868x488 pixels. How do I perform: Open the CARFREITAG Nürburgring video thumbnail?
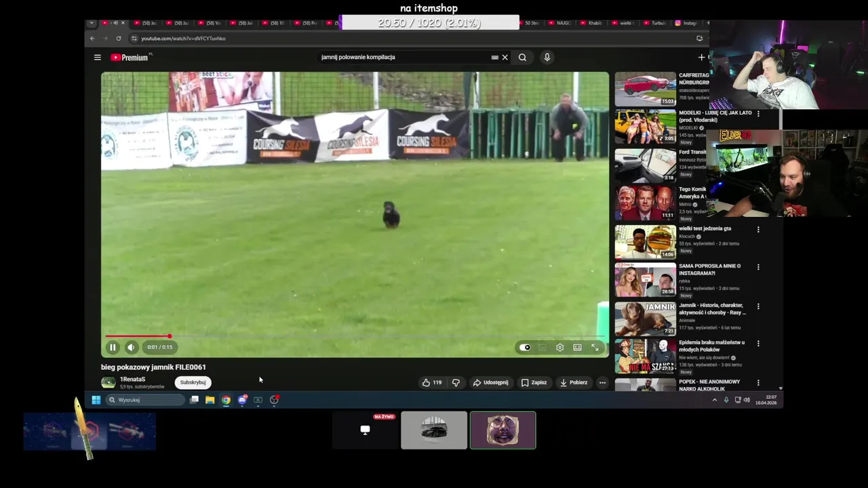click(x=645, y=89)
